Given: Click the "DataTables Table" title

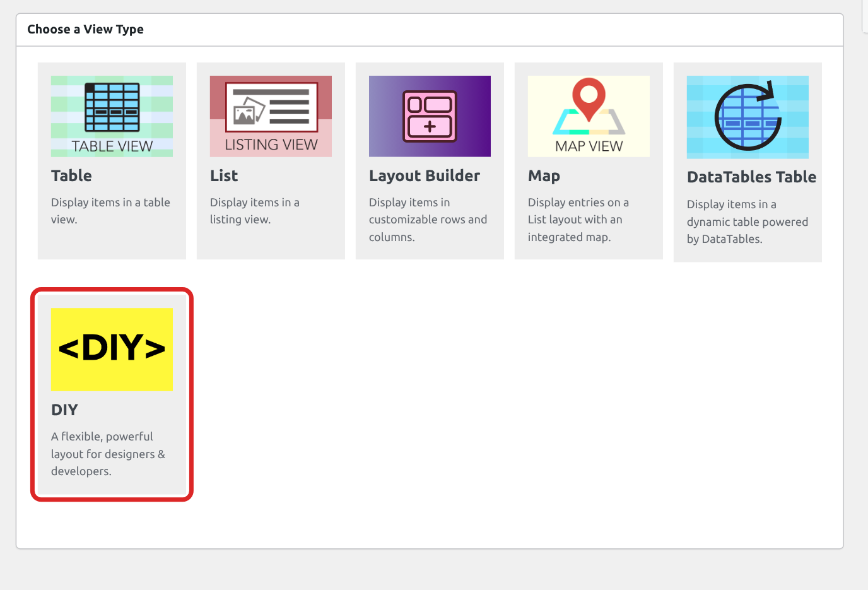Looking at the screenshot, I should coord(751,177).
